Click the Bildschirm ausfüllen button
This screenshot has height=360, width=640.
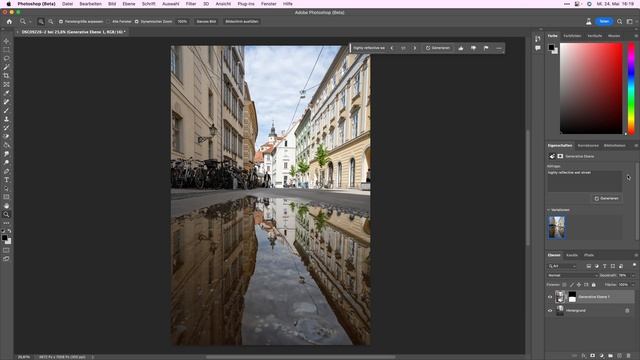point(242,22)
